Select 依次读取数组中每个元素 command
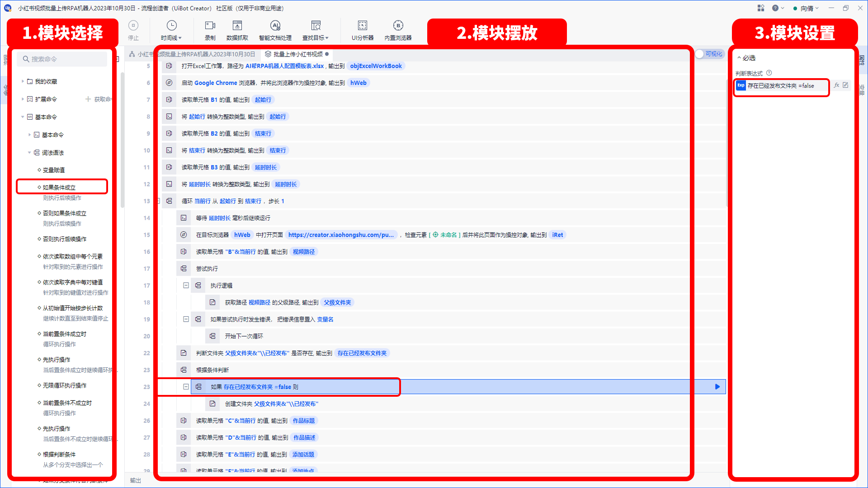This screenshot has height=488, width=868. 73,256
